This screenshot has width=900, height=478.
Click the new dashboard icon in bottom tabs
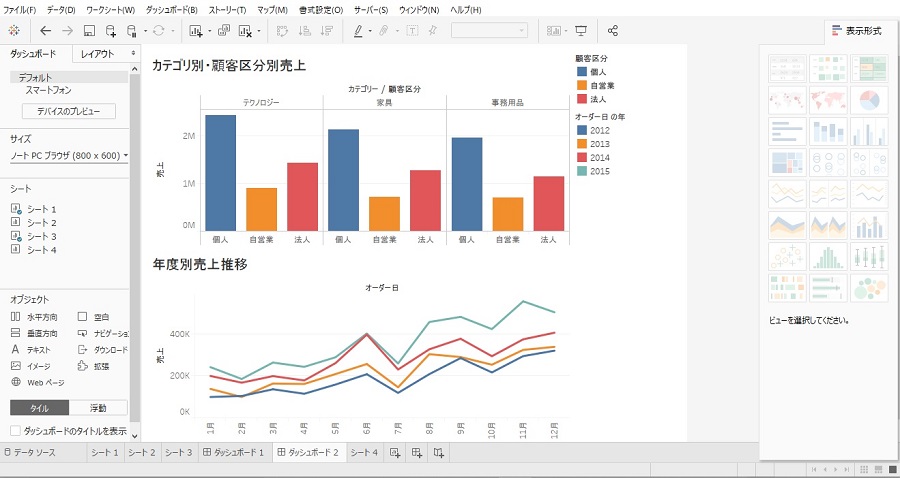(x=417, y=454)
